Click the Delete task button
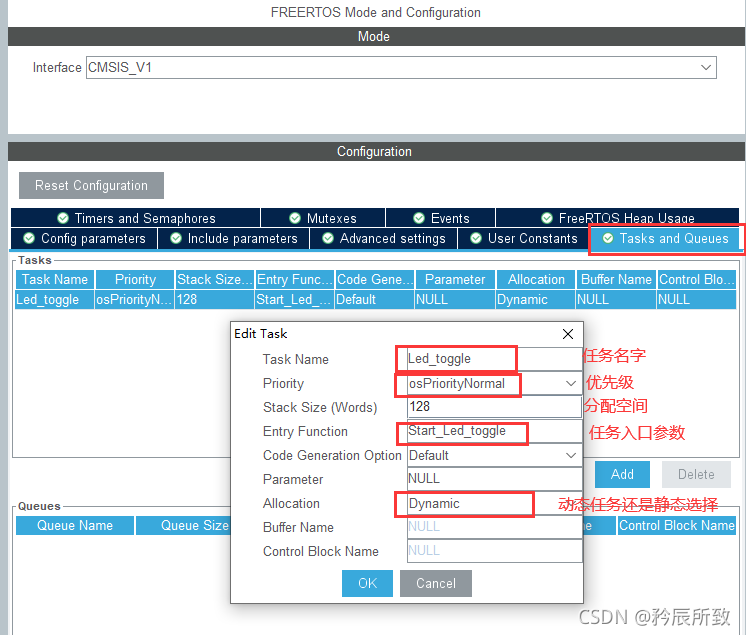The width and height of the screenshot is (746, 635). point(696,474)
